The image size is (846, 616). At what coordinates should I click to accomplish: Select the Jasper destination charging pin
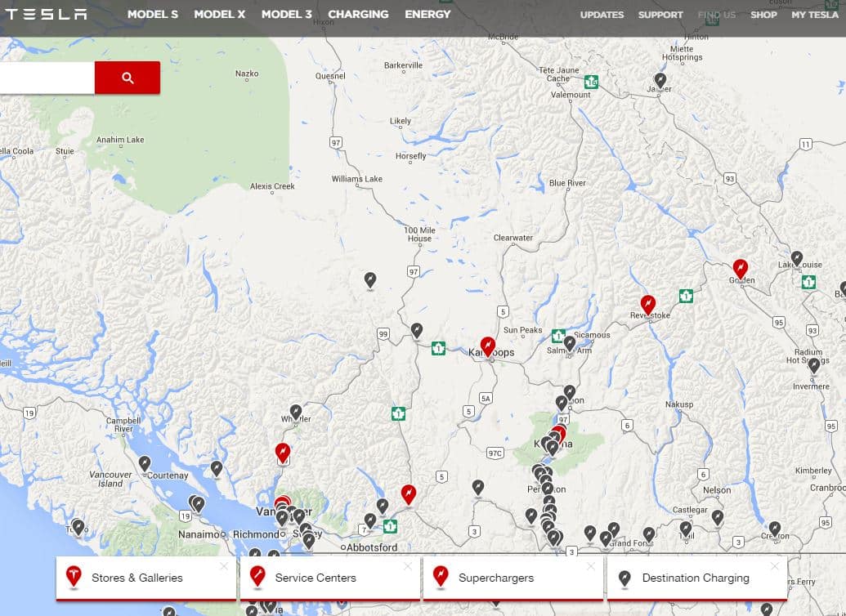660,82
